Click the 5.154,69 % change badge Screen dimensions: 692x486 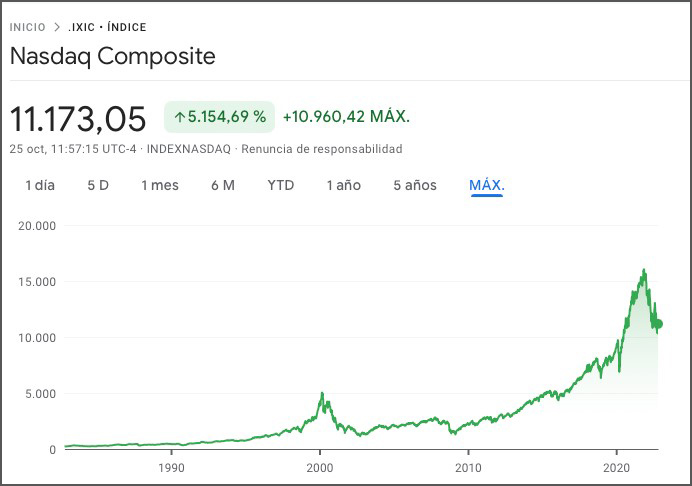[219, 117]
